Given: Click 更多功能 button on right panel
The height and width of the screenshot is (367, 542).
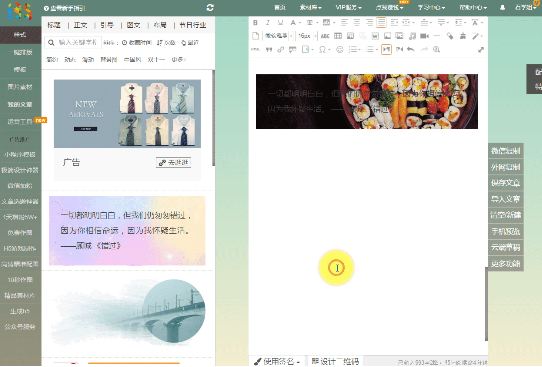Looking at the screenshot, I should coord(505,263).
